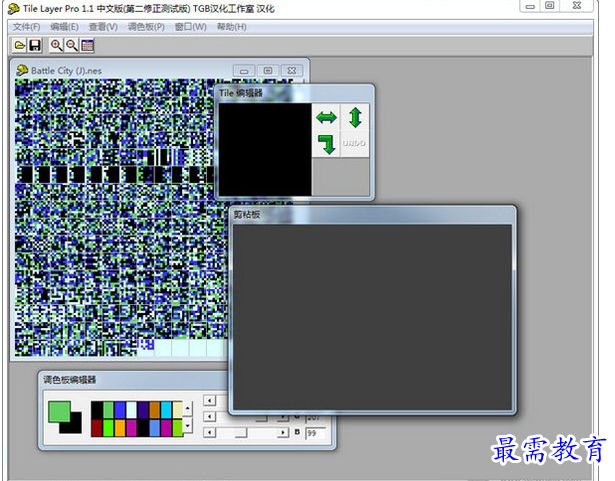Click the black canvas in the Tile editor
615x481 pixels.
(x=265, y=149)
